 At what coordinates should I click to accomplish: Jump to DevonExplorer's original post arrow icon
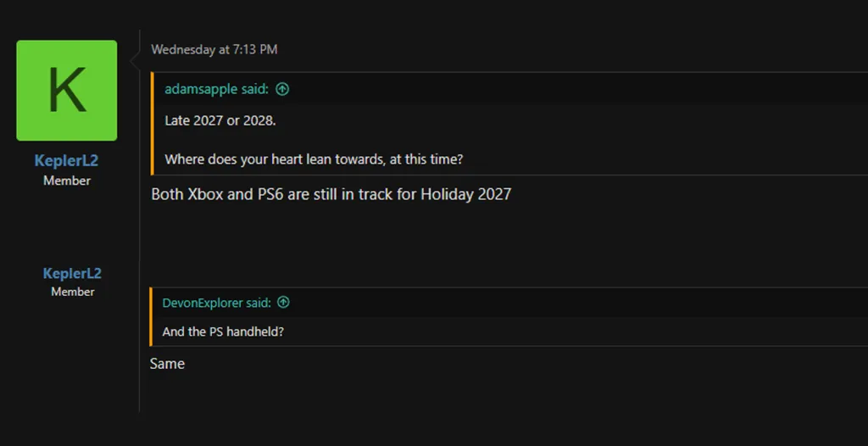click(283, 302)
